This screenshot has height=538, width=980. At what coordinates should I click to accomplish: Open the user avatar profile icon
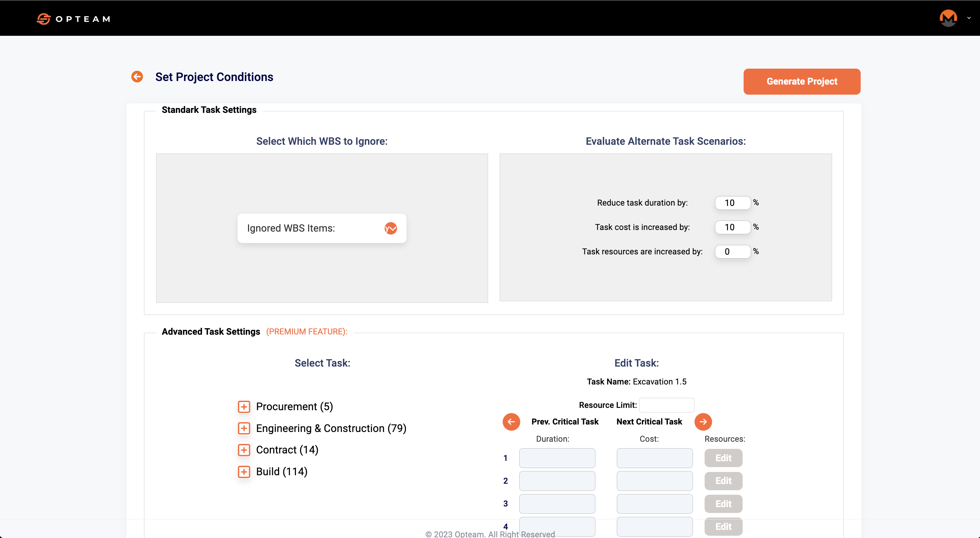tap(948, 18)
